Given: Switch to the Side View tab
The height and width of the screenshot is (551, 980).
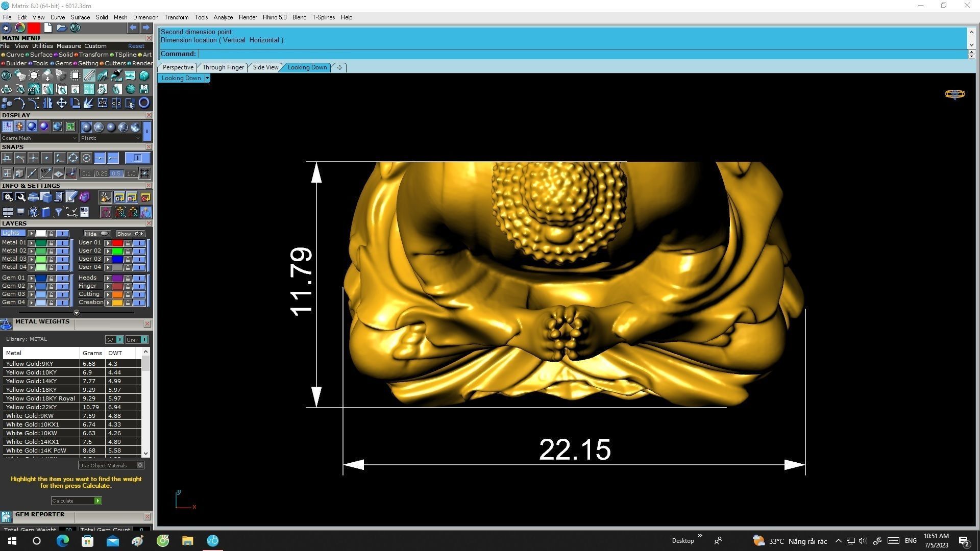Looking at the screenshot, I should click(x=265, y=67).
